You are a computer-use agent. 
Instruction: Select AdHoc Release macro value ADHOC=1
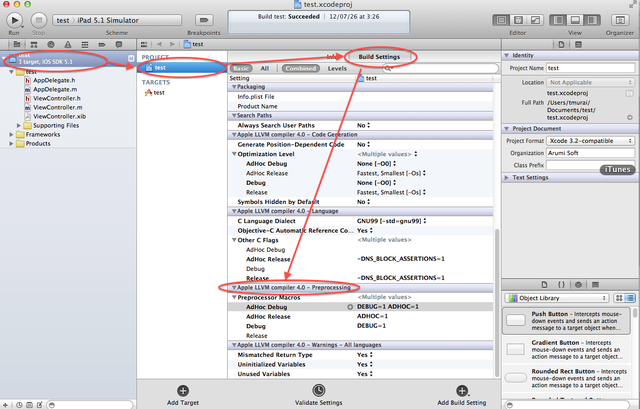(x=372, y=316)
